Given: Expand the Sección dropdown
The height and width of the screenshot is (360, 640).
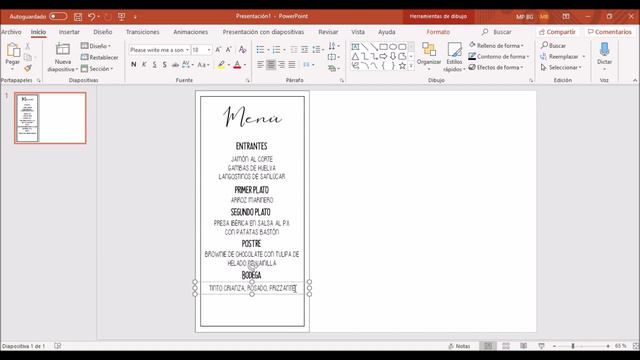Looking at the screenshot, I should click(97, 69).
